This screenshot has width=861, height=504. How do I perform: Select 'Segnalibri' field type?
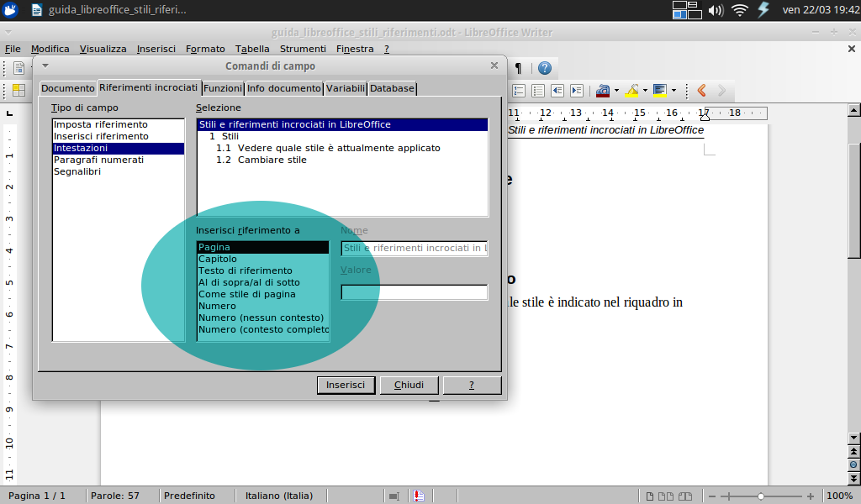(118, 171)
